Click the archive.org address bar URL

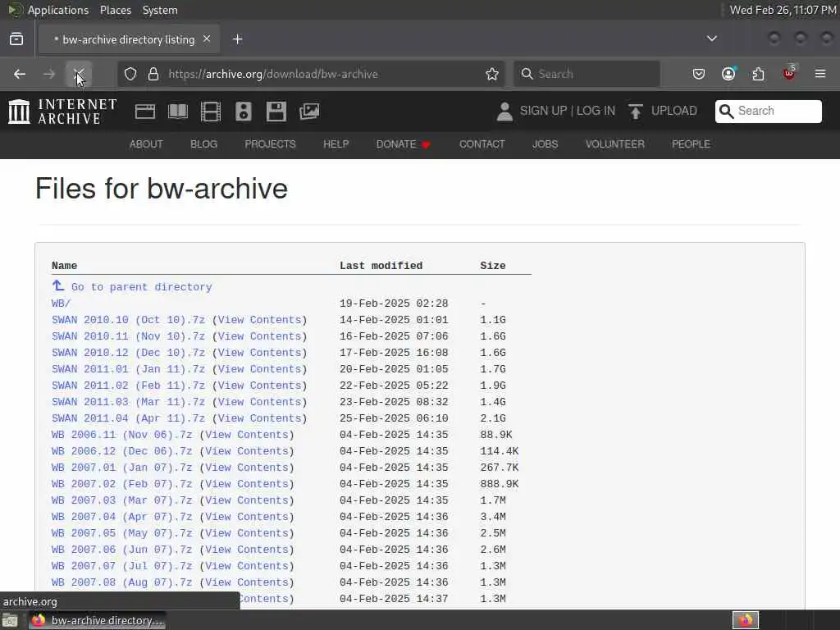click(273, 74)
